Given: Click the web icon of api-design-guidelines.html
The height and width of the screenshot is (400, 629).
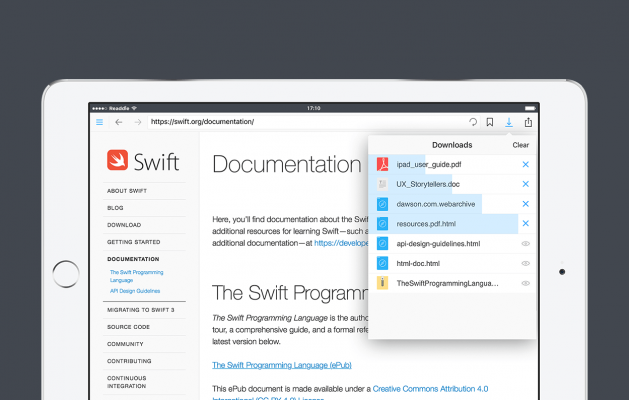Looking at the screenshot, I should (x=382, y=244).
